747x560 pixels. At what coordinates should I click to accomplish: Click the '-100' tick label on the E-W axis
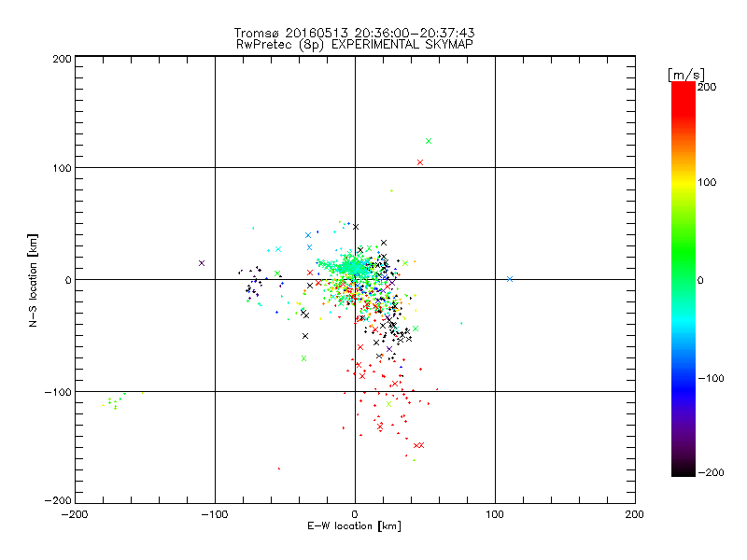pyautogui.click(x=215, y=515)
